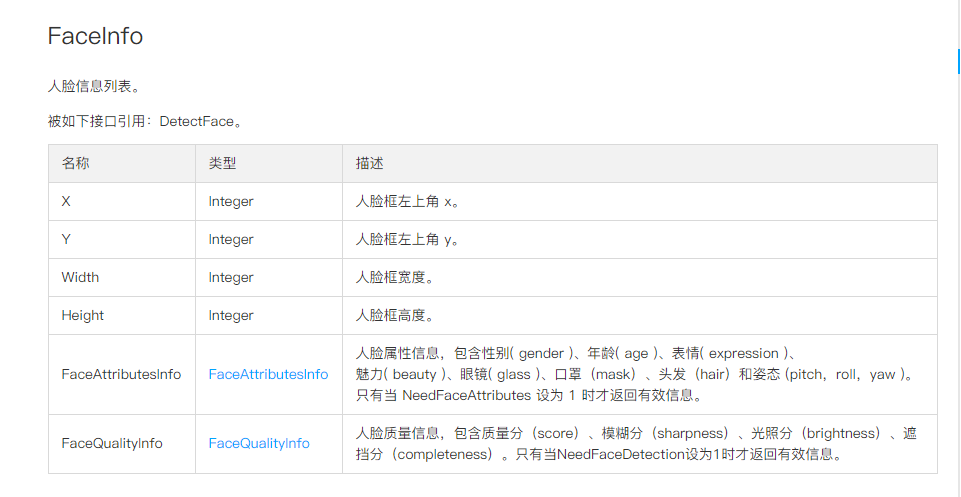Click the 人脸框宽度 description text
This screenshot has width=961, height=497.
point(394,277)
